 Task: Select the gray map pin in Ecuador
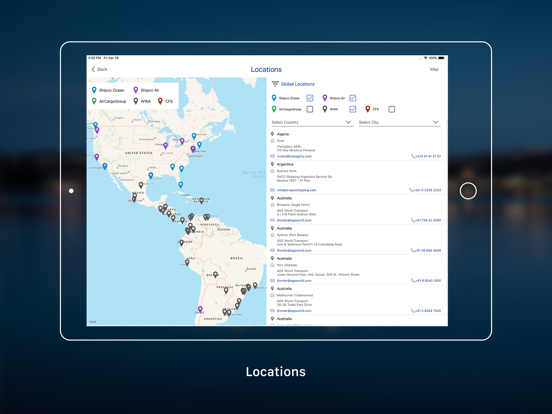tap(182, 243)
